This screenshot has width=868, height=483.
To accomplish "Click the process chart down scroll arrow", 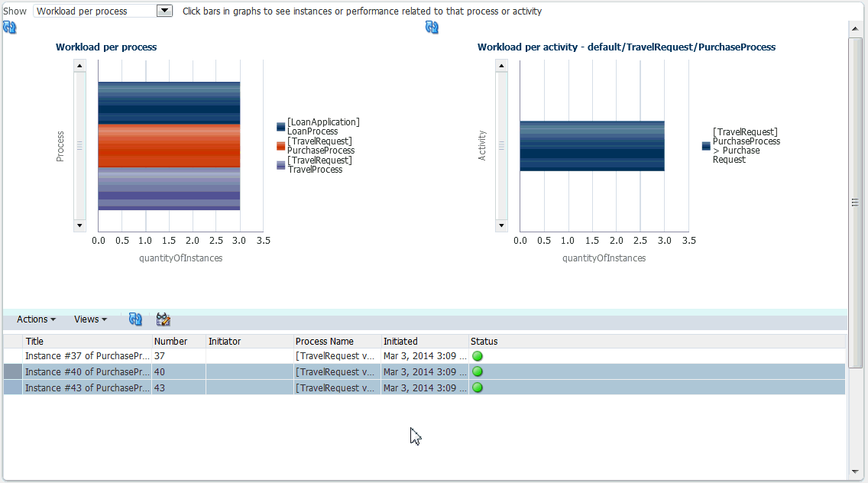I will [79, 225].
